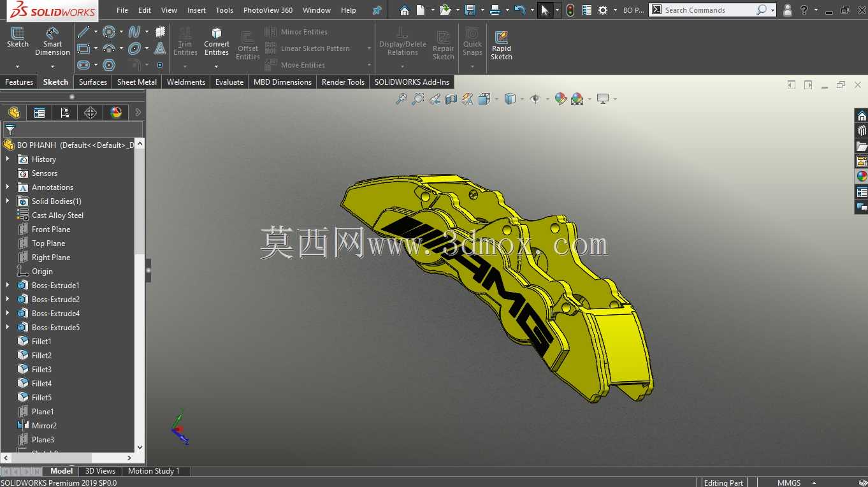Open the Search Commands dropdown arrow
Image resolution: width=868 pixels, height=487 pixels.
click(x=773, y=10)
